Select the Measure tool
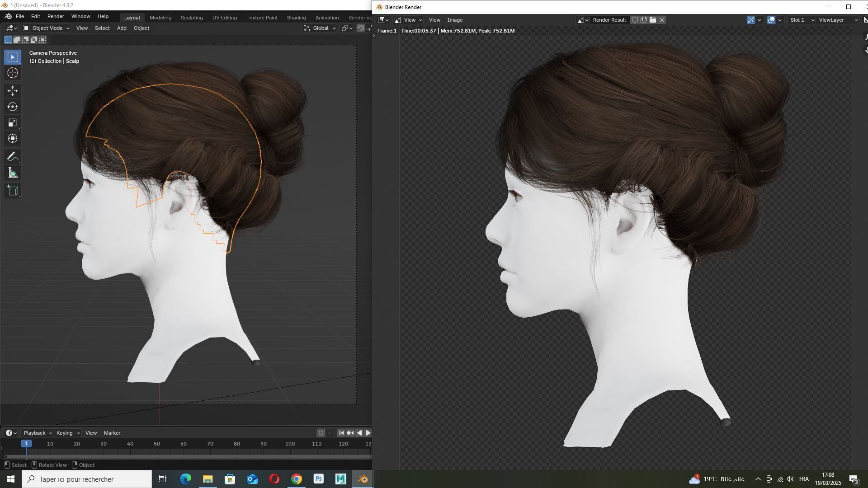The image size is (868, 488). tap(13, 173)
